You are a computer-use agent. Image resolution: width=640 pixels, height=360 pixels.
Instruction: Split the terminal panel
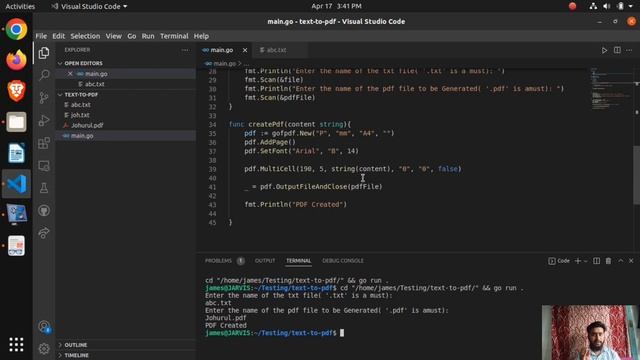click(x=596, y=261)
